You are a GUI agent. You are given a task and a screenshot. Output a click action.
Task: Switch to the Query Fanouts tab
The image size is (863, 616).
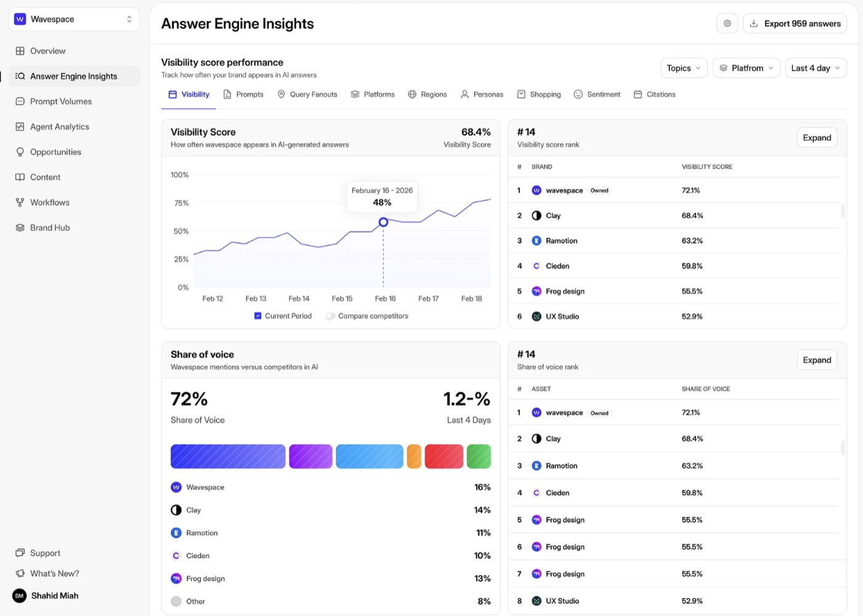coord(307,94)
